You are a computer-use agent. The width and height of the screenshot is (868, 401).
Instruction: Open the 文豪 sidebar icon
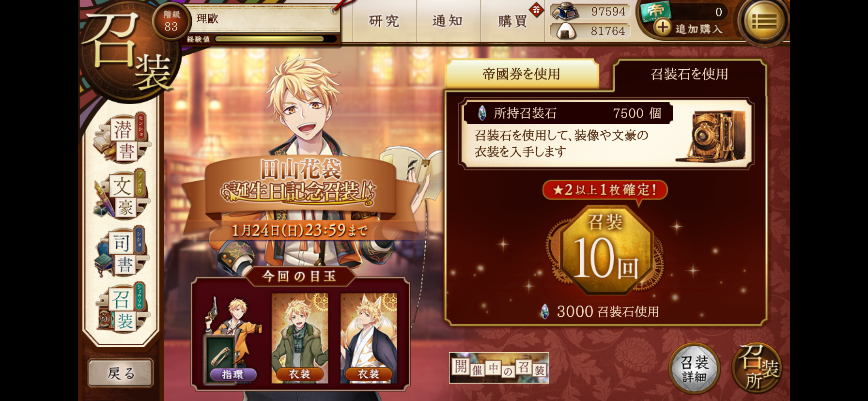pos(122,195)
